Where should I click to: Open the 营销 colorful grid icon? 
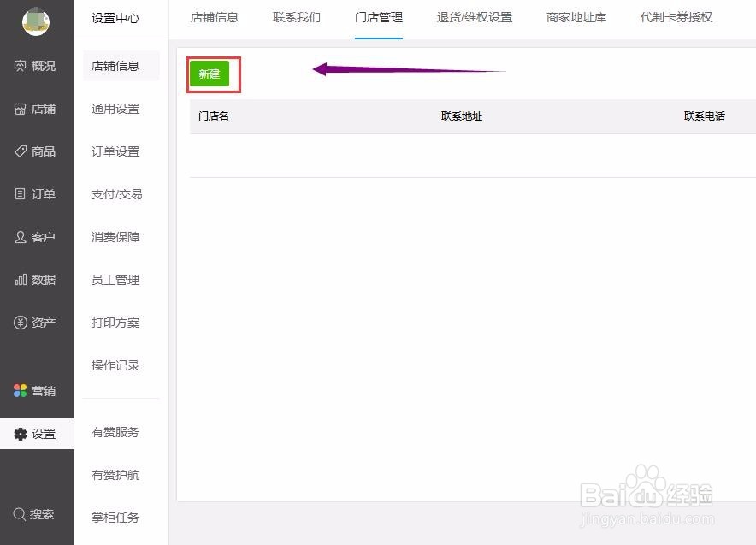21,391
